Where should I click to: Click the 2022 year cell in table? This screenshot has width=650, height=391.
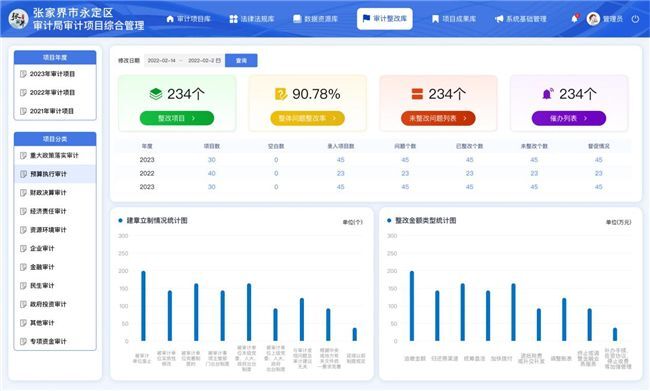147,173
